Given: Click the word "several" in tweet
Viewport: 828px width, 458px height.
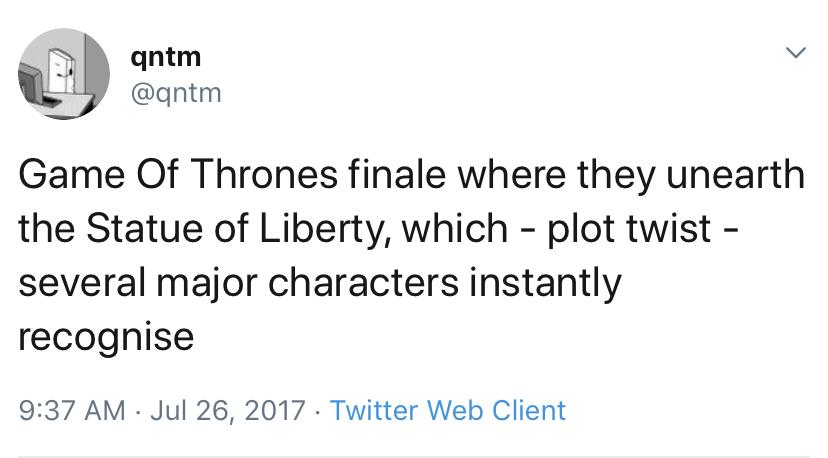Looking at the screenshot, I should [x=81, y=282].
